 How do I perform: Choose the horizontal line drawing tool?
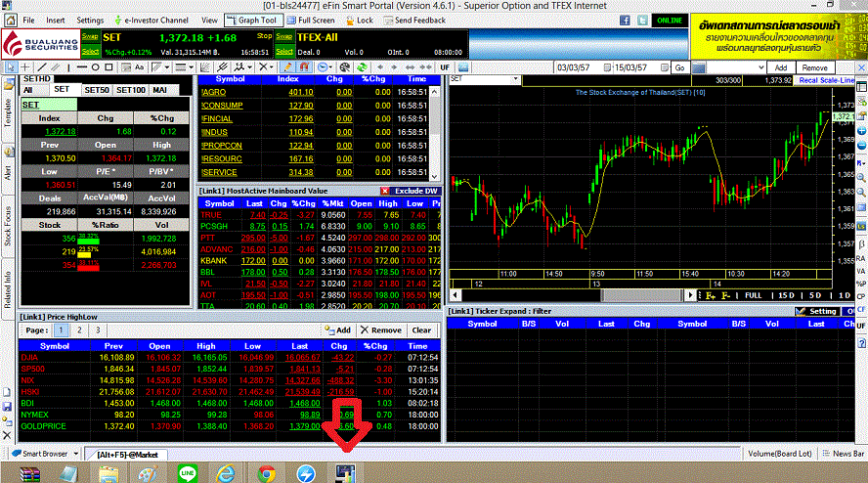(x=82, y=67)
